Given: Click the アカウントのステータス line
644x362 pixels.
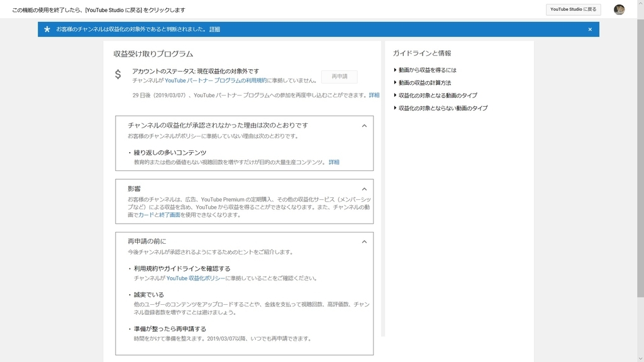Looking at the screenshot, I should point(196,71).
